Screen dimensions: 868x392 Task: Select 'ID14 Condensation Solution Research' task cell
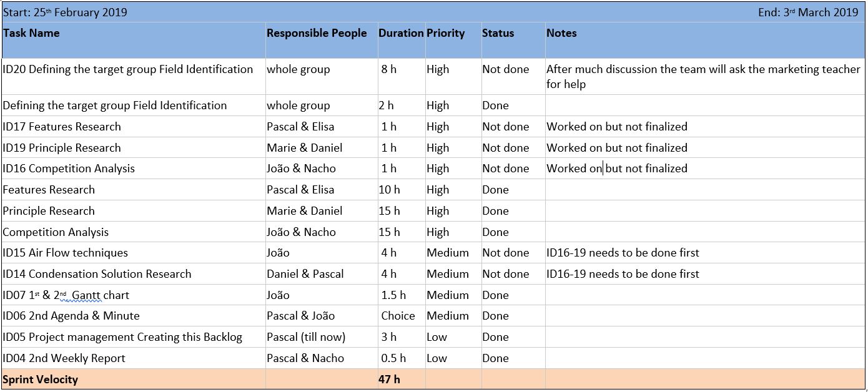click(x=97, y=274)
